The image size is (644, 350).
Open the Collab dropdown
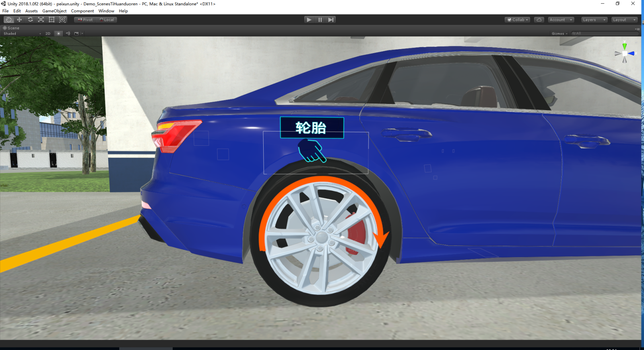(x=518, y=20)
